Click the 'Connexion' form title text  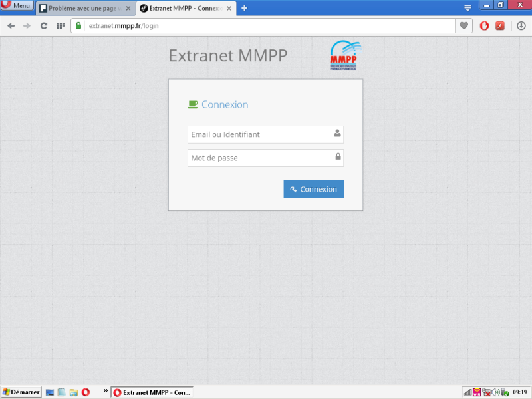pos(225,104)
